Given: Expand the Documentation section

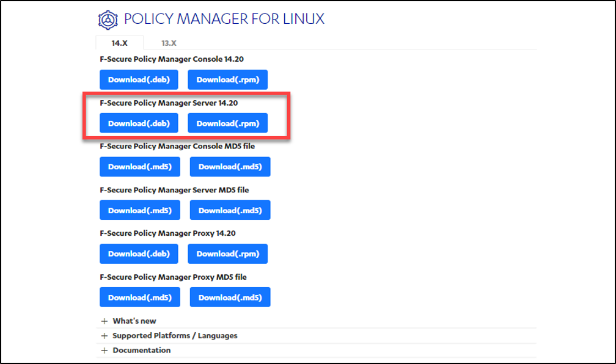Looking at the screenshot, I should [317, 350].
